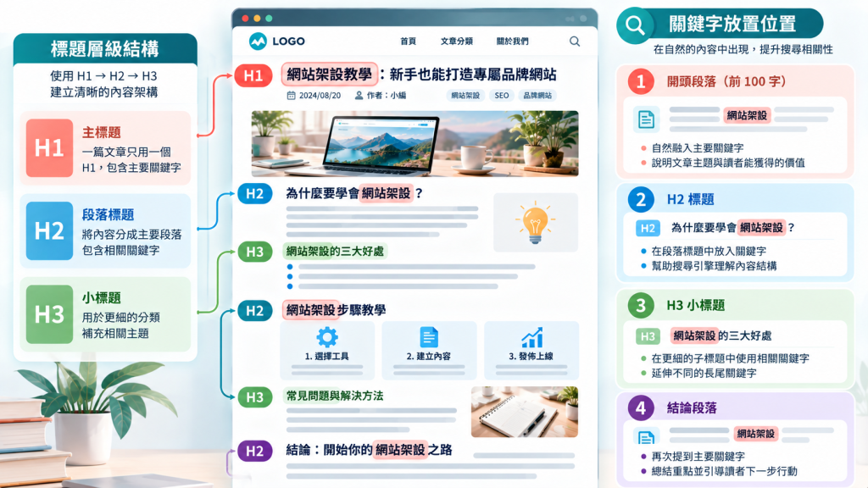Click the number 1 circle for 開頭段落
The width and height of the screenshot is (868, 488).
coord(641,82)
